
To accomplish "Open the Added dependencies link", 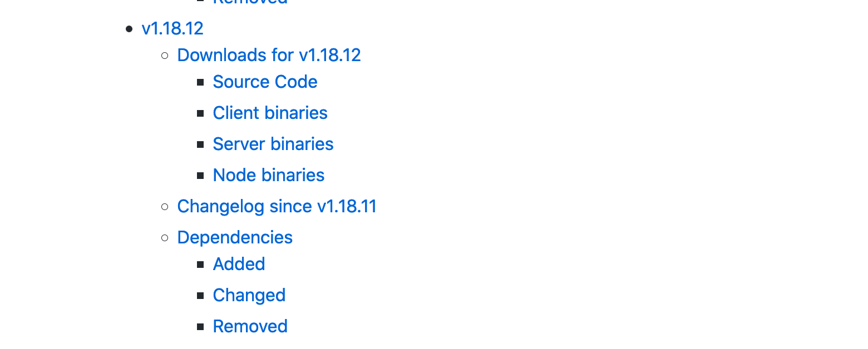I will point(239,264).
